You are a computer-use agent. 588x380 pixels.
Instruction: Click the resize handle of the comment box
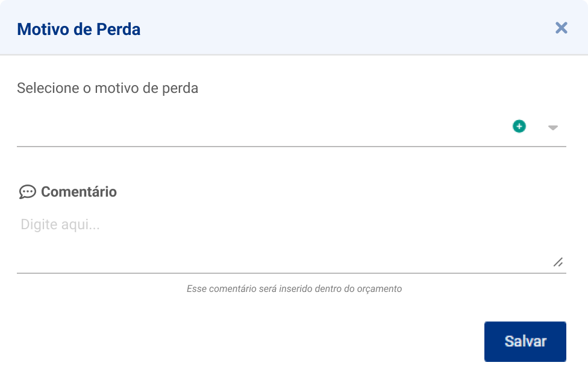coord(558,262)
